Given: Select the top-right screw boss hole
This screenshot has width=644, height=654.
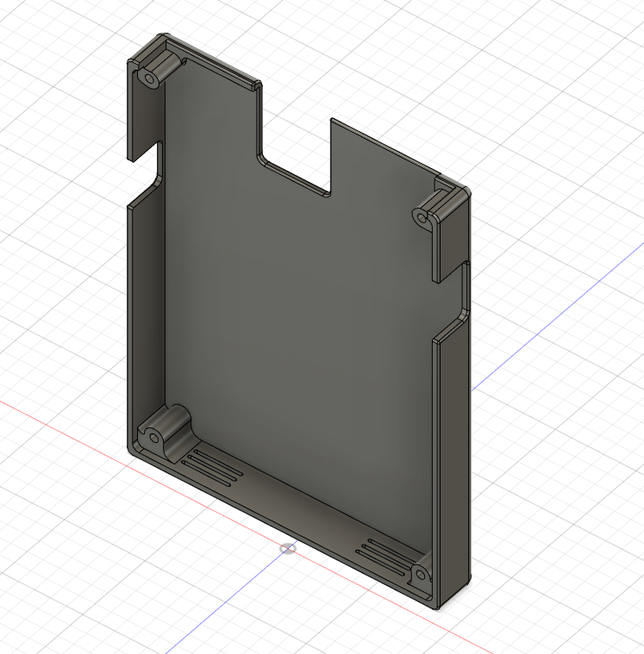Looking at the screenshot, I should pyautogui.click(x=422, y=218).
